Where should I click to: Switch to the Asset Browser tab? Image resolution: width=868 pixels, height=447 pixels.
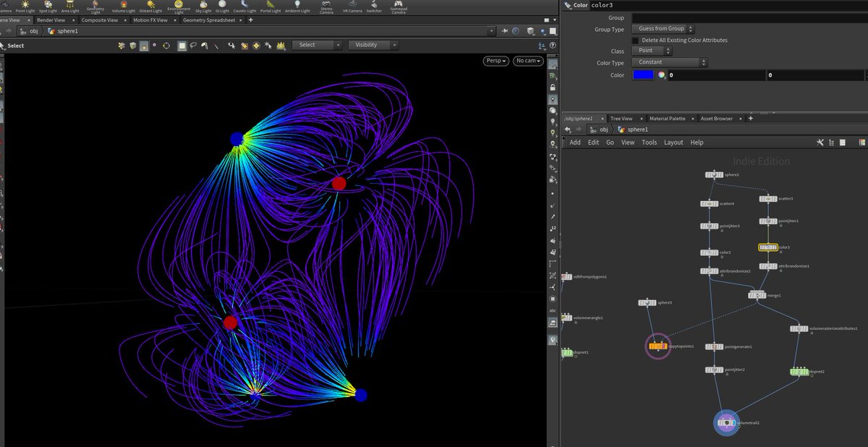click(x=716, y=118)
